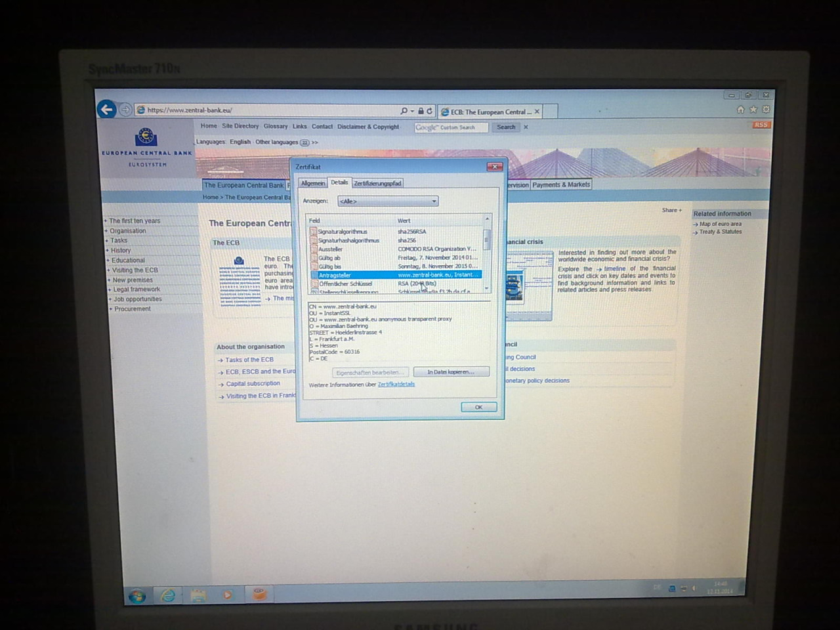Select the ECB browser tab

(491, 112)
